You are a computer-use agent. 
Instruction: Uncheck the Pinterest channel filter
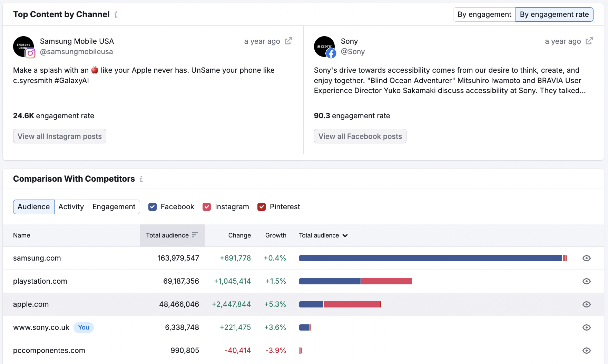(262, 206)
